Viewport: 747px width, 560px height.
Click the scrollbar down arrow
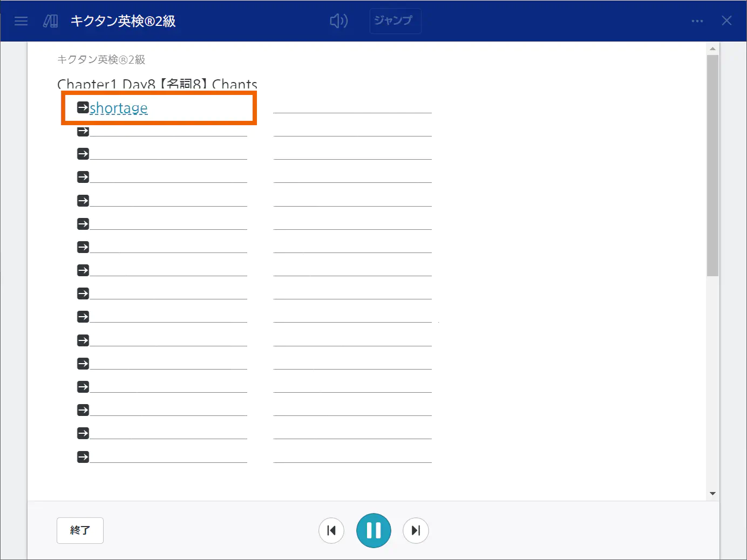[x=712, y=493]
